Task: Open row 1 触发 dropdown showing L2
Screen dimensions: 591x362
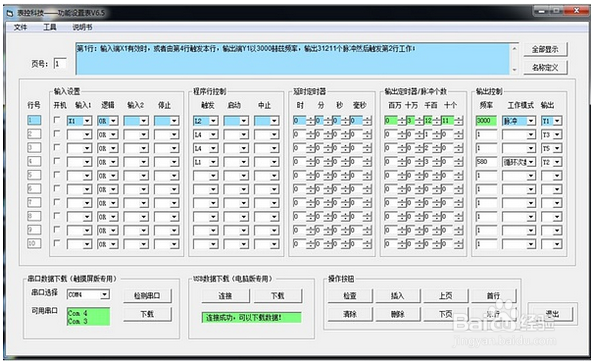Action: pyautogui.click(x=205, y=121)
